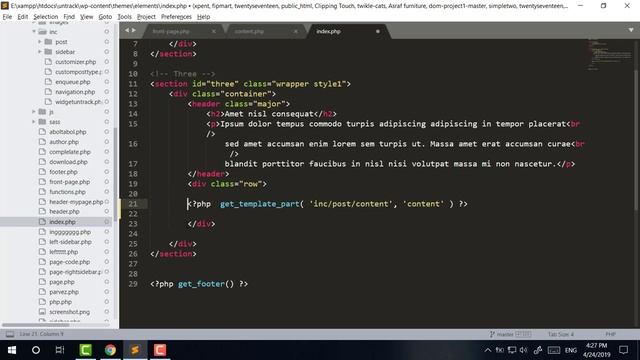Open the Preferences menu
The height and width of the screenshot is (360, 640).
(176, 17)
